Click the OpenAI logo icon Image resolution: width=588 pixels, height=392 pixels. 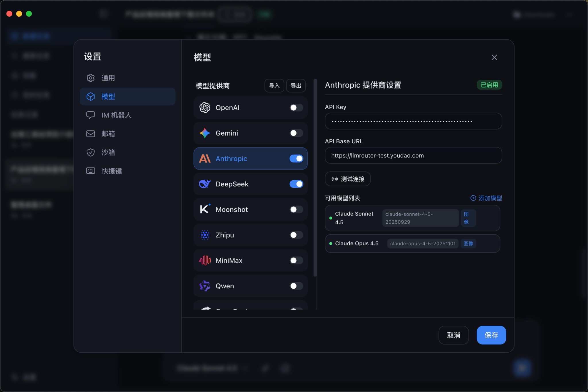click(205, 107)
